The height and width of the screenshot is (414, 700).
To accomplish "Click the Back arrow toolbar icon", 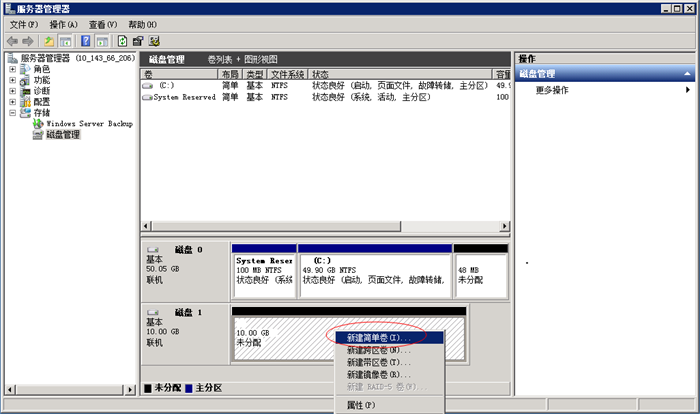I will 12,41.
